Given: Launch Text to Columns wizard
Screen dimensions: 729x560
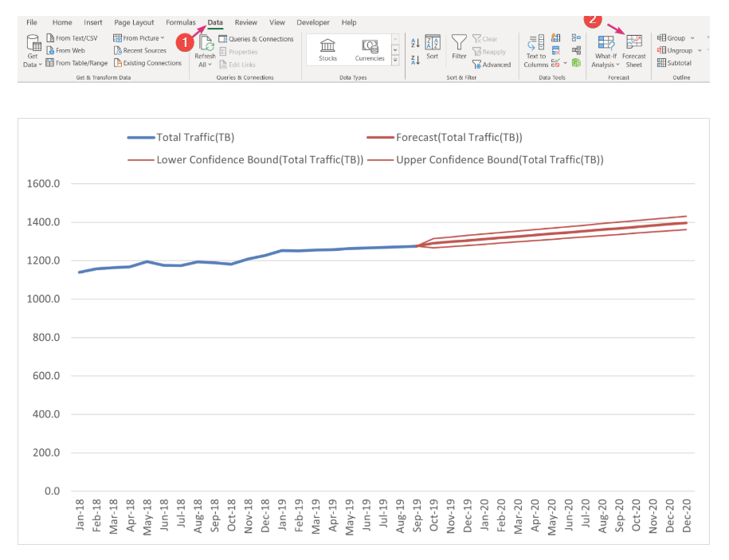Looking at the screenshot, I should 535,52.
